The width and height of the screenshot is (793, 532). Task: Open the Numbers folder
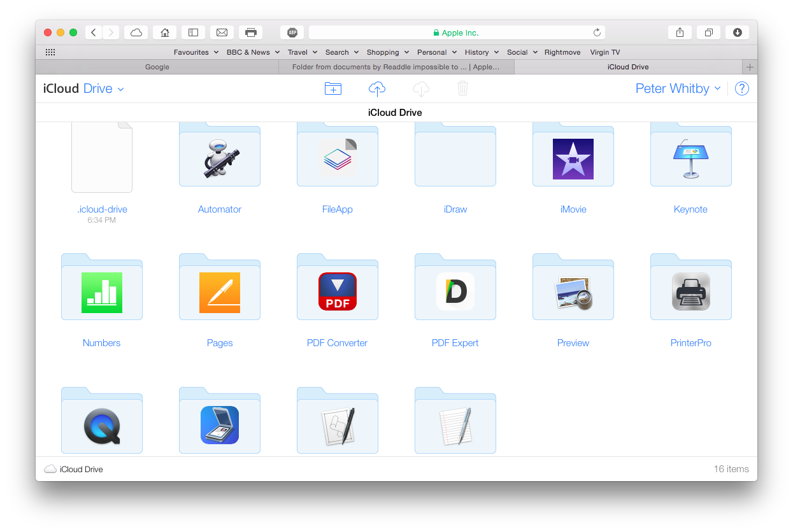102,287
